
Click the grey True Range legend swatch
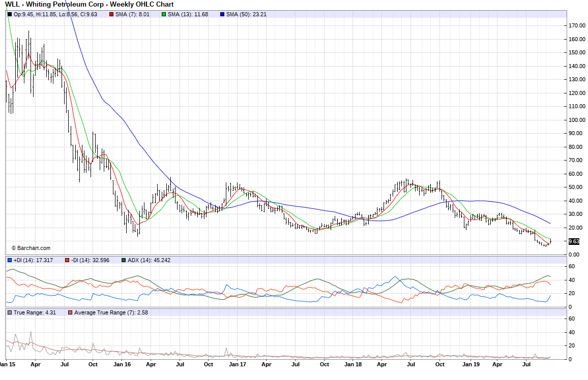(10, 312)
